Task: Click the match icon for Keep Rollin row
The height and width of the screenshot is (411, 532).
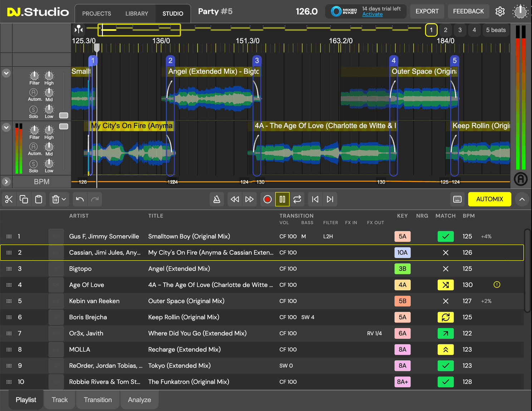Action: tap(445, 317)
